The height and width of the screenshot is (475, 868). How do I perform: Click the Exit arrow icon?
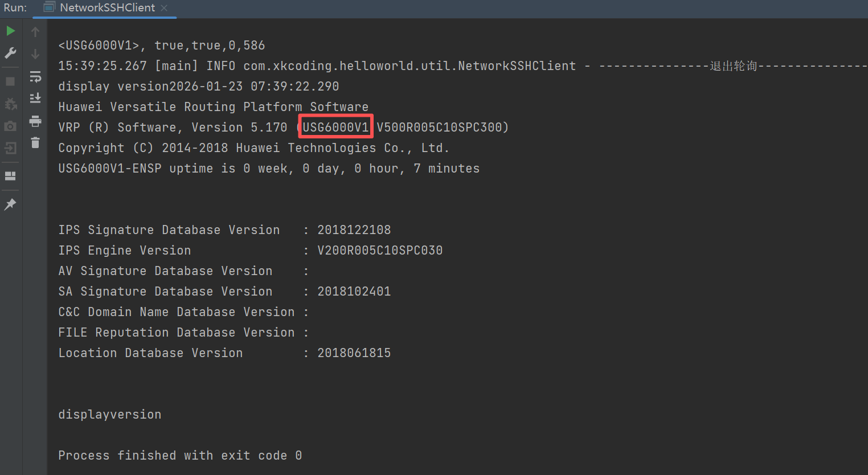[10, 148]
